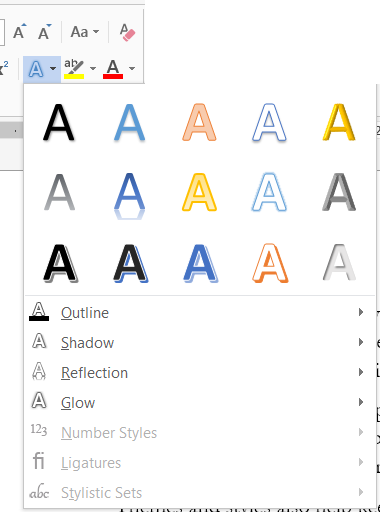Open the Outline submenu

[x=200, y=313]
